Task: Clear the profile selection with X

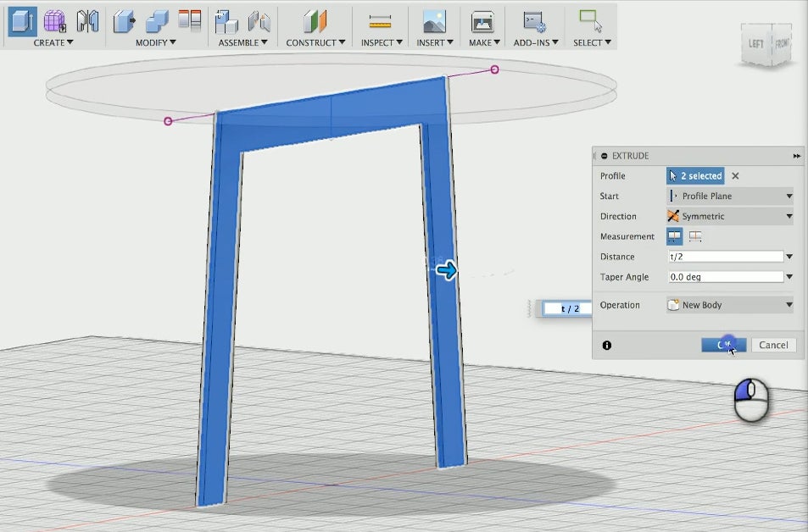Action: 735,176
